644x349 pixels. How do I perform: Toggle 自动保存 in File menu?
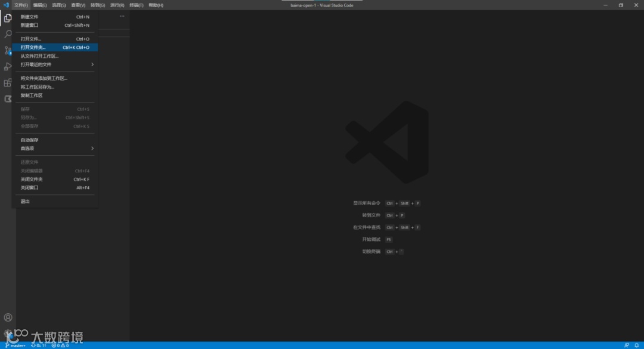coord(55,140)
